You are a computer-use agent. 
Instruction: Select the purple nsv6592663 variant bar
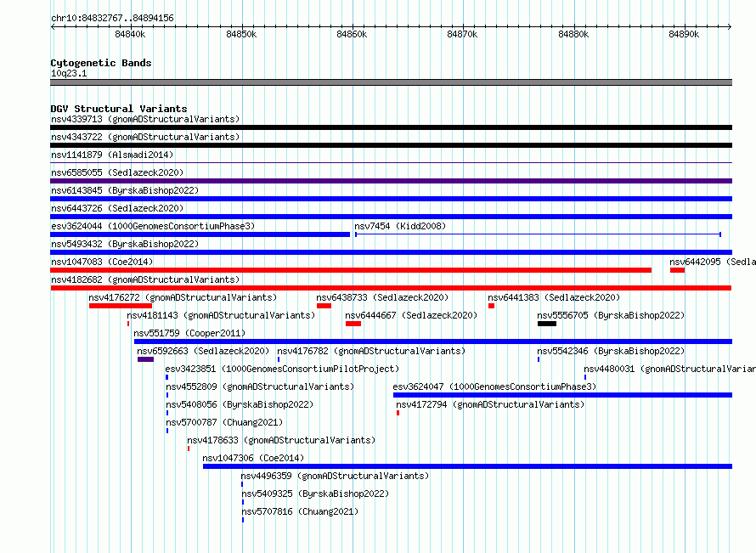(x=145, y=359)
